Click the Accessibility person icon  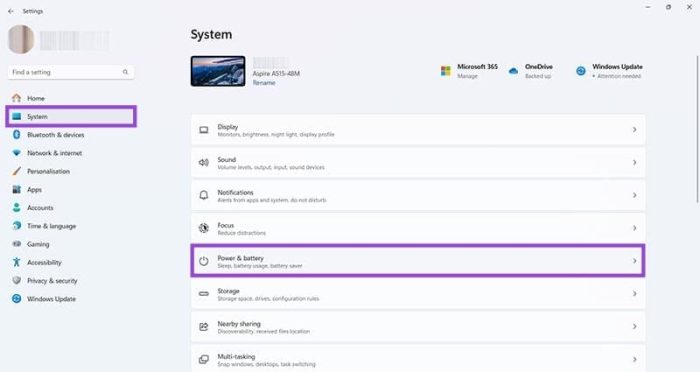point(17,262)
